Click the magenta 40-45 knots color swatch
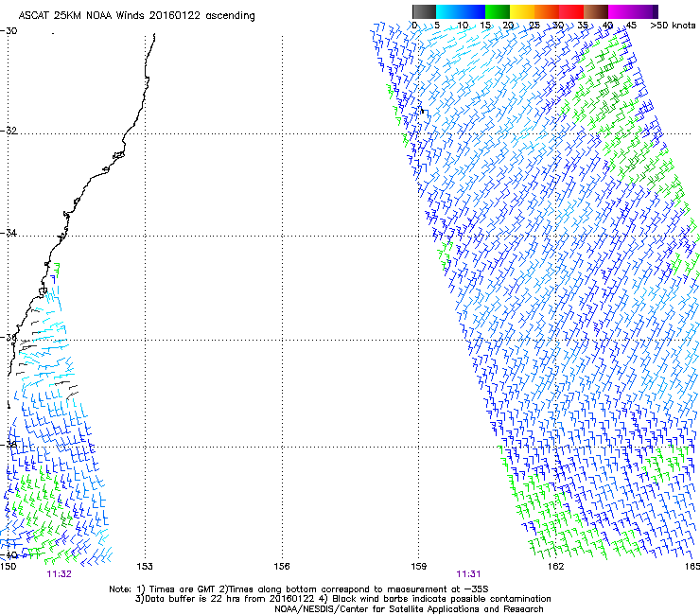Image resolution: width=700 pixels, height=615 pixels. [x=621, y=11]
